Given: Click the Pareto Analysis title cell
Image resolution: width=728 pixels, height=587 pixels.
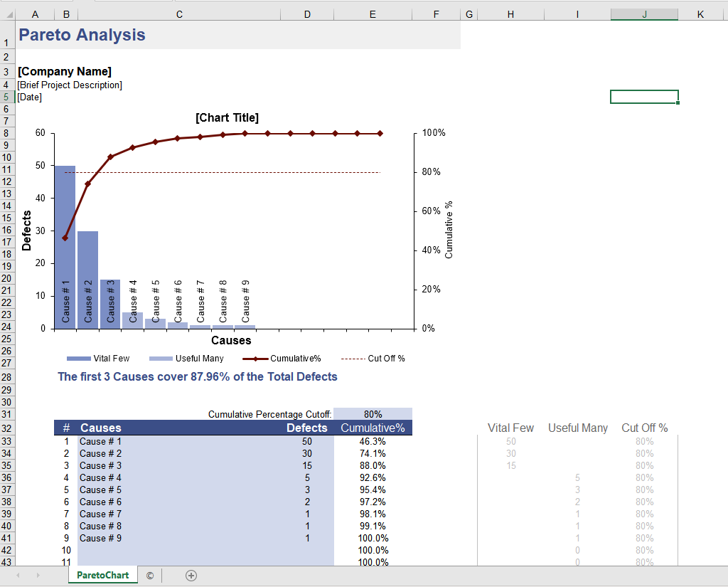Looking at the screenshot, I should (82, 35).
